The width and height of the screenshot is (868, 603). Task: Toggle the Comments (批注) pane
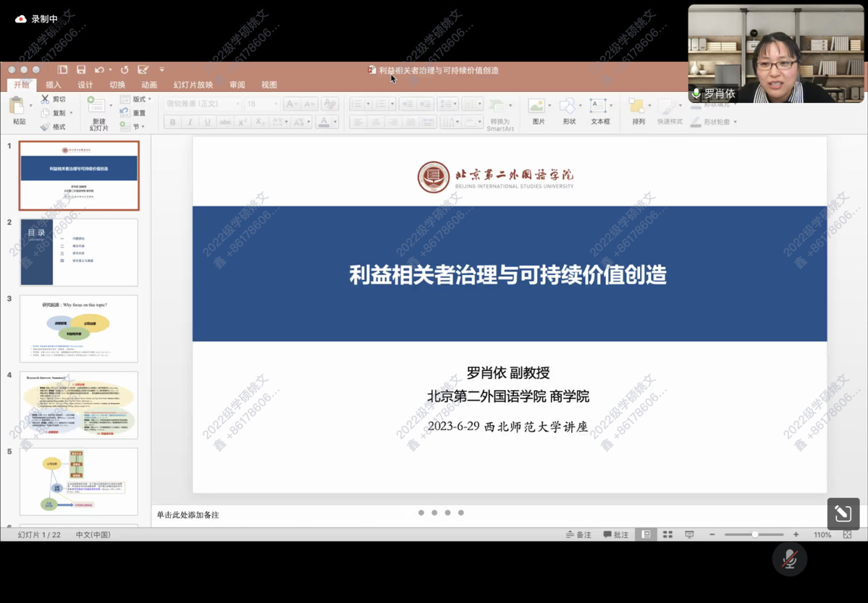coord(615,535)
